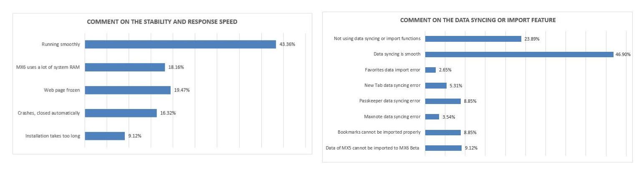Select the Data syncing is smooth bar
This screenshot has height=175, width=644.
pos(519,54)
